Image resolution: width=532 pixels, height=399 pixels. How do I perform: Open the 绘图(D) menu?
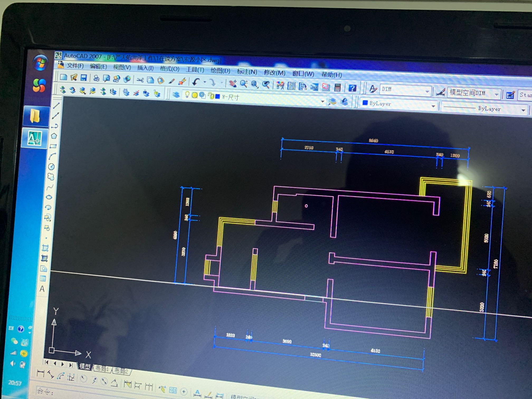(x=220, y=70)
